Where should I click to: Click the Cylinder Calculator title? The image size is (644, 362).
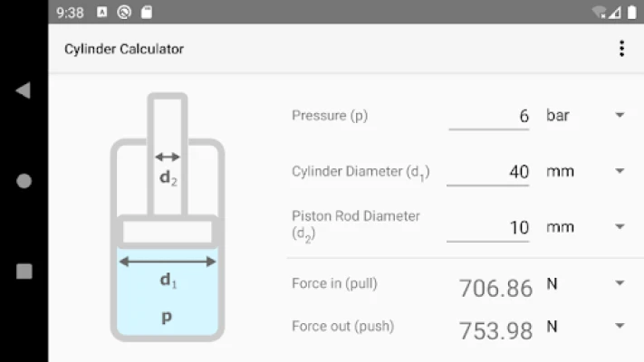click(124, 49)
